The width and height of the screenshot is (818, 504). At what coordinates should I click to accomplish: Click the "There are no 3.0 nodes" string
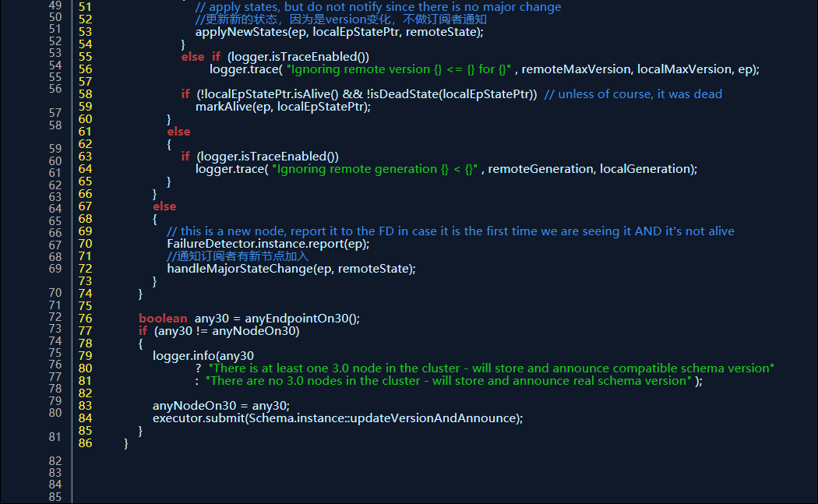point(449,381)
